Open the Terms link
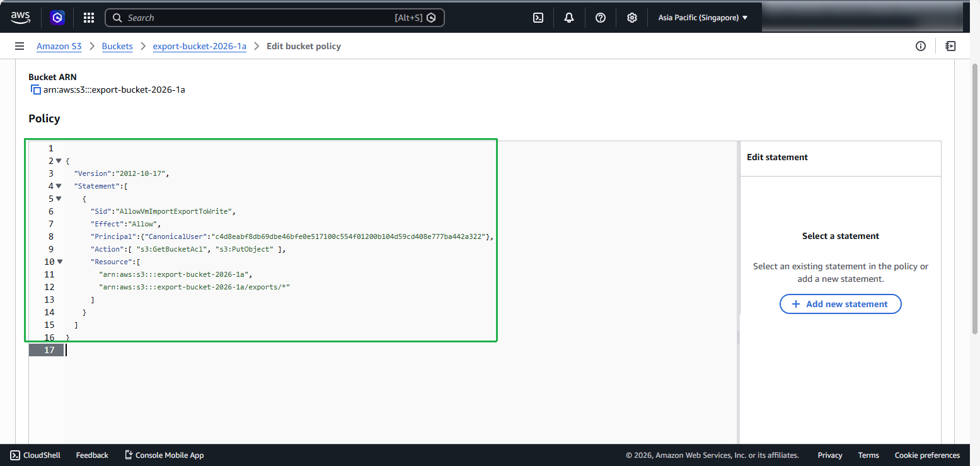Viewport: 980px width, 466px height. 868,455
